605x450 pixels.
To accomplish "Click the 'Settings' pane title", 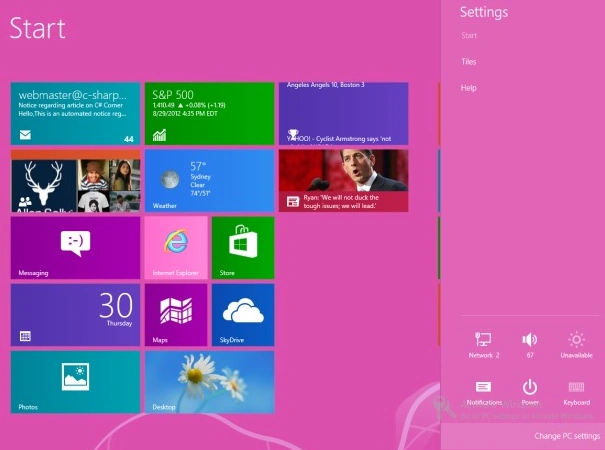I will point(484,12).
